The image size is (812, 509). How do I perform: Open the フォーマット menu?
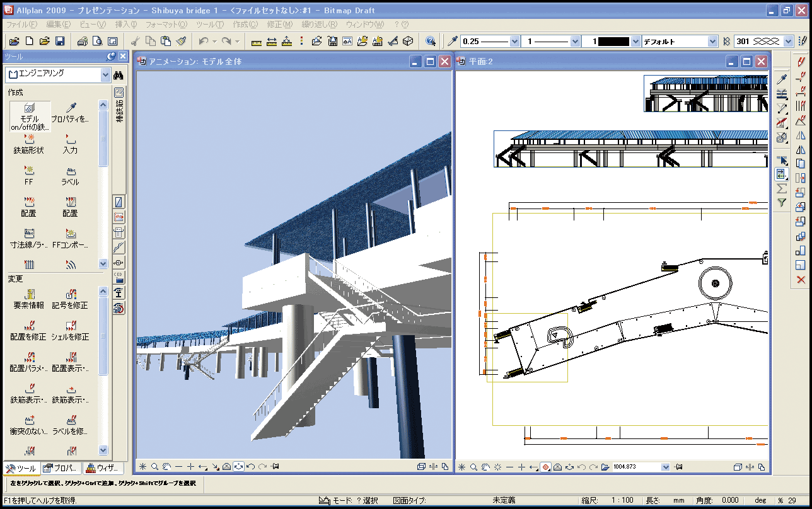click(x=166, y=25)
